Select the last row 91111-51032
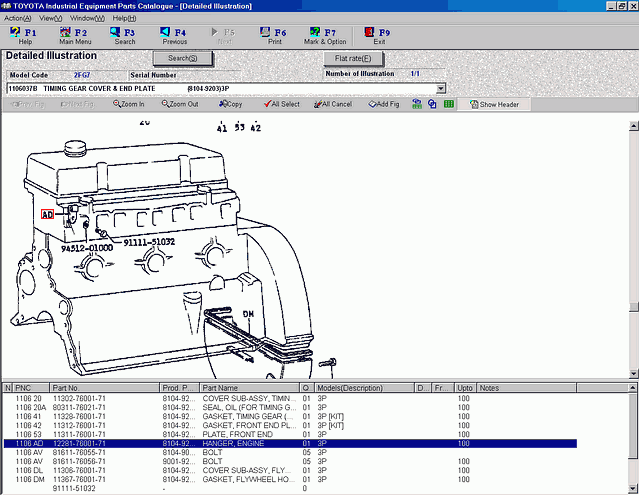Viewport: 639px width, 495px height. [290, 488]
